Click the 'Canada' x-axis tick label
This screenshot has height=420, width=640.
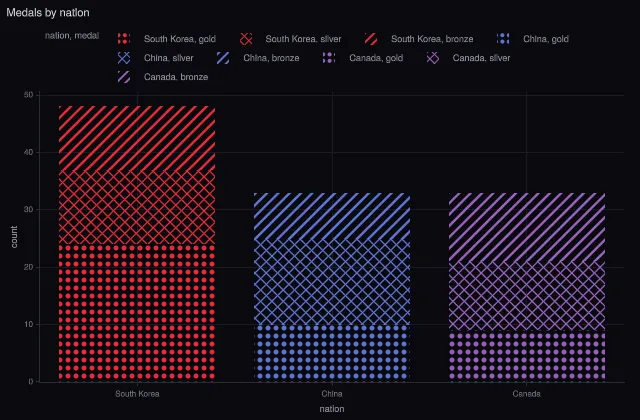[527, 394]
